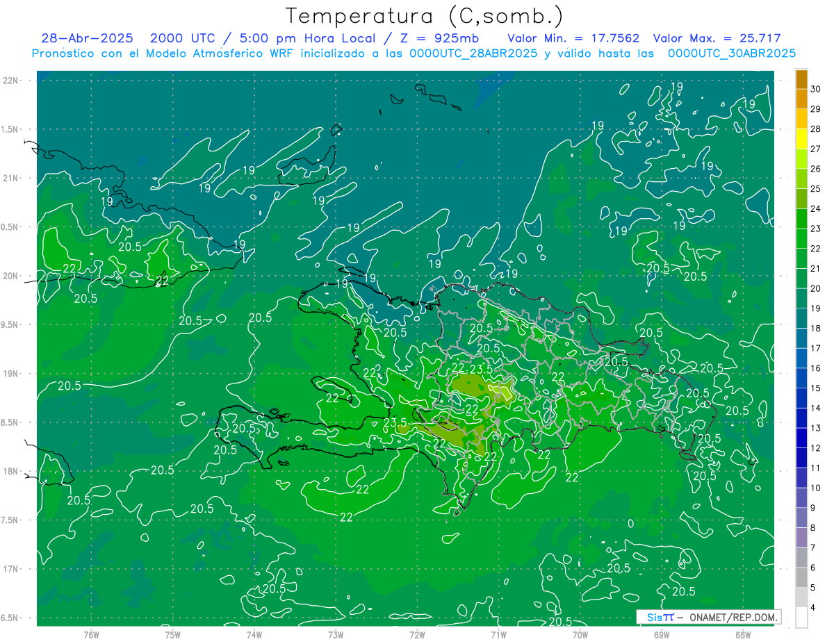Click the "74W" longitude axis label
This screenshot has height=644, width=834.
(x=254, y=635)
